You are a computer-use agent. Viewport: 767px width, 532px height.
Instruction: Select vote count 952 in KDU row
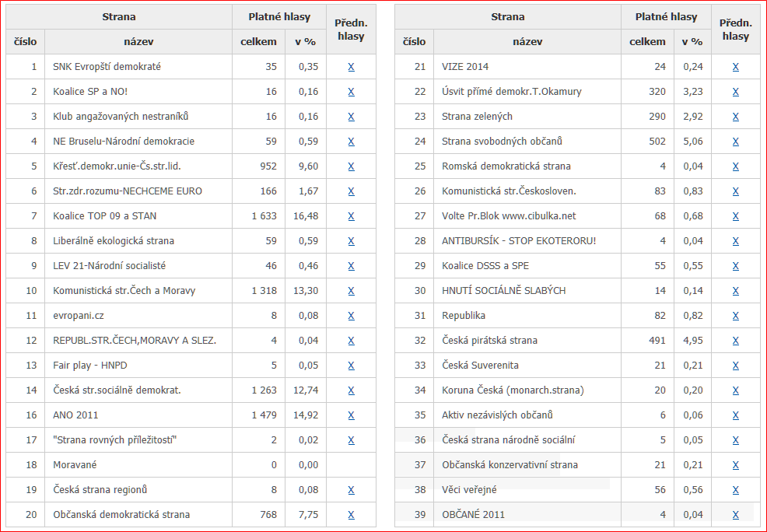(x=268, y=166)
